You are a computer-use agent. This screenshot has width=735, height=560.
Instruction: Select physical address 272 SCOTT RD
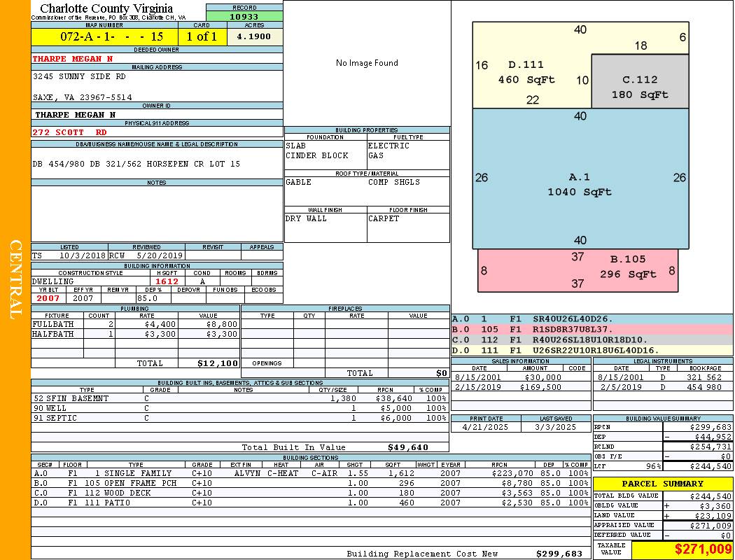[x=69, y=132]
